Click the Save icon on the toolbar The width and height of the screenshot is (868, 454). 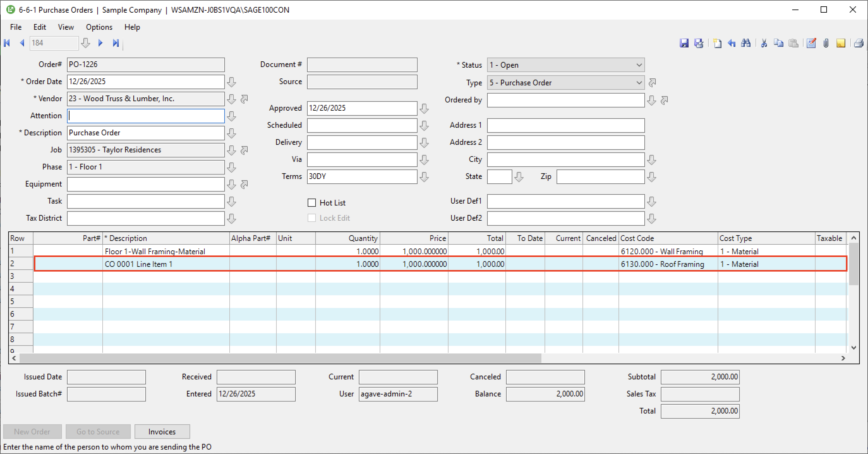[x=684, y=43]
